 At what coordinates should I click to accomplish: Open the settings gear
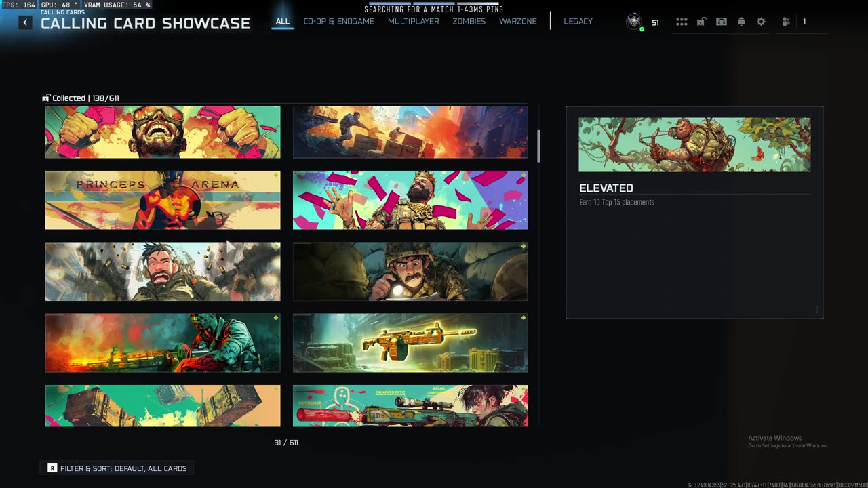pyautogui.click(x=761, y=22)
